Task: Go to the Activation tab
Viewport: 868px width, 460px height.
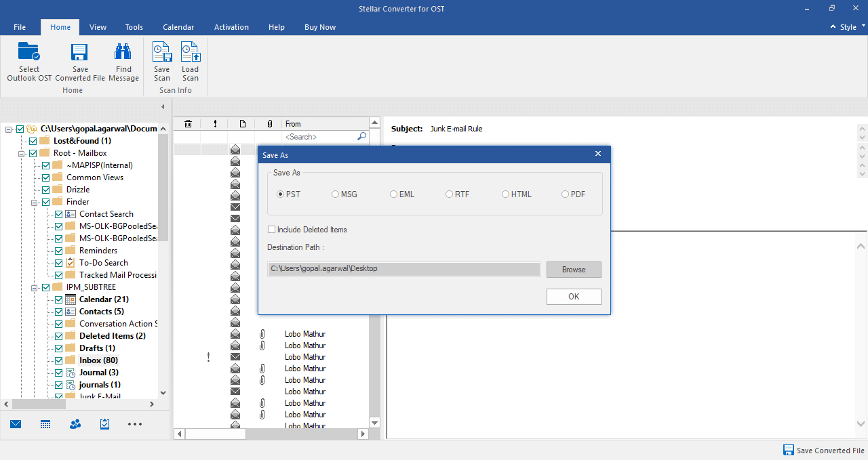Action: click(x=231, y=27)
